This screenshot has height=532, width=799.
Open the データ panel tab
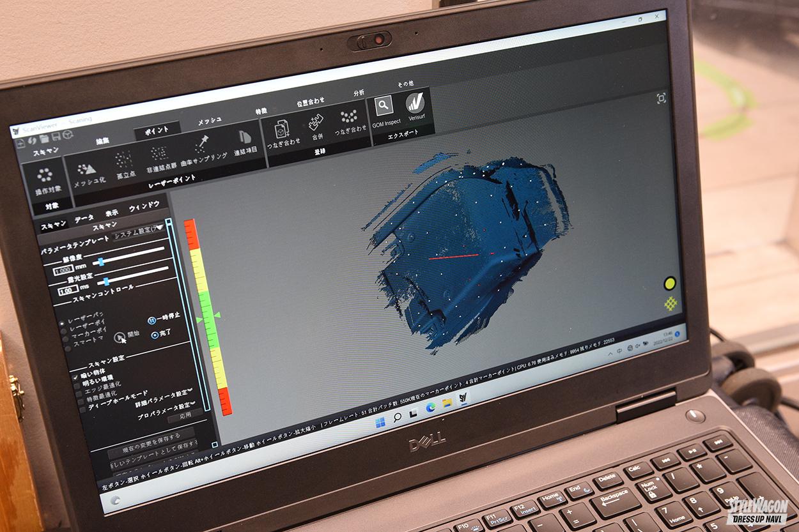pos(84,219)
